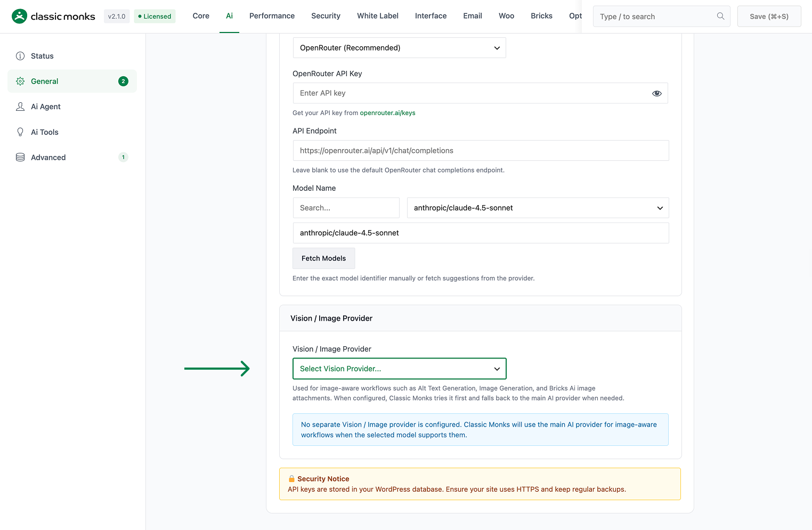
Task: Click the manual model identifier field
Action: coord(481,233)
